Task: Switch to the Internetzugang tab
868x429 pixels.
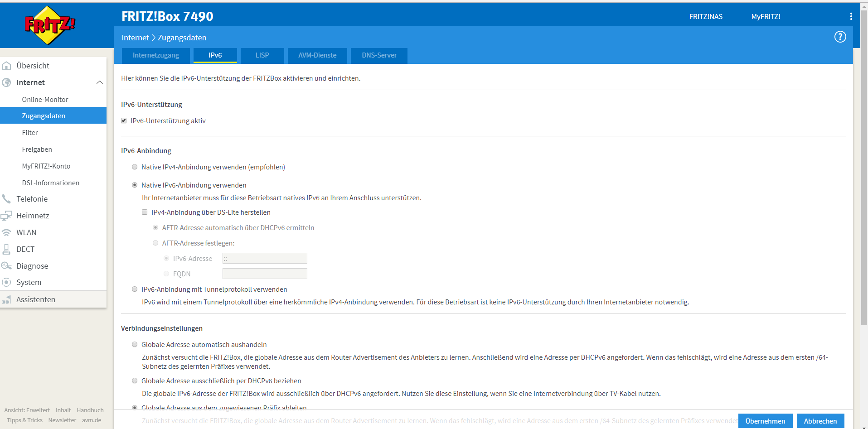Action: click(x=156, y=55)
